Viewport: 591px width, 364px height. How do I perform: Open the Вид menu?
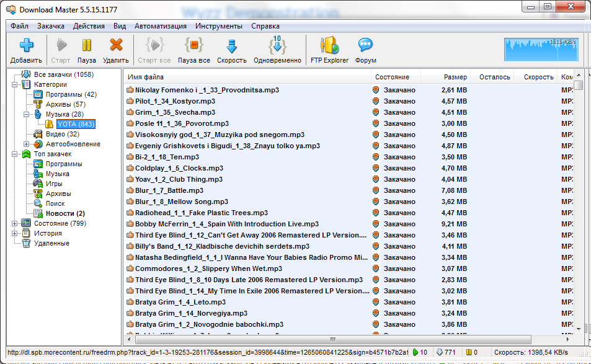tap(120, 26)
